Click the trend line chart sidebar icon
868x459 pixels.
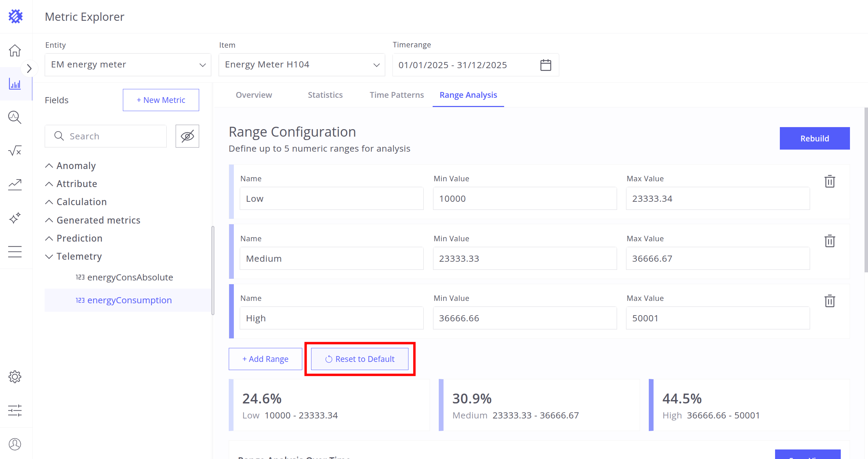(15, 184)
